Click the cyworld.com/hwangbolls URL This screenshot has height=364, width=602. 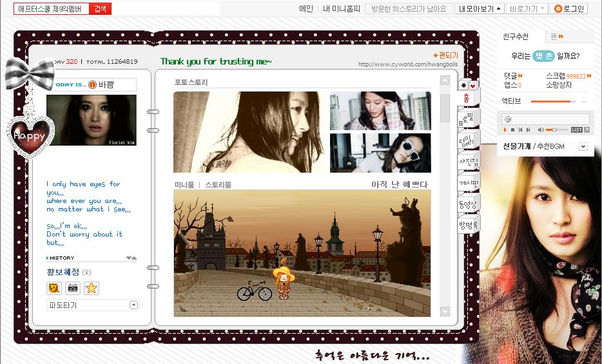[408, 64]
